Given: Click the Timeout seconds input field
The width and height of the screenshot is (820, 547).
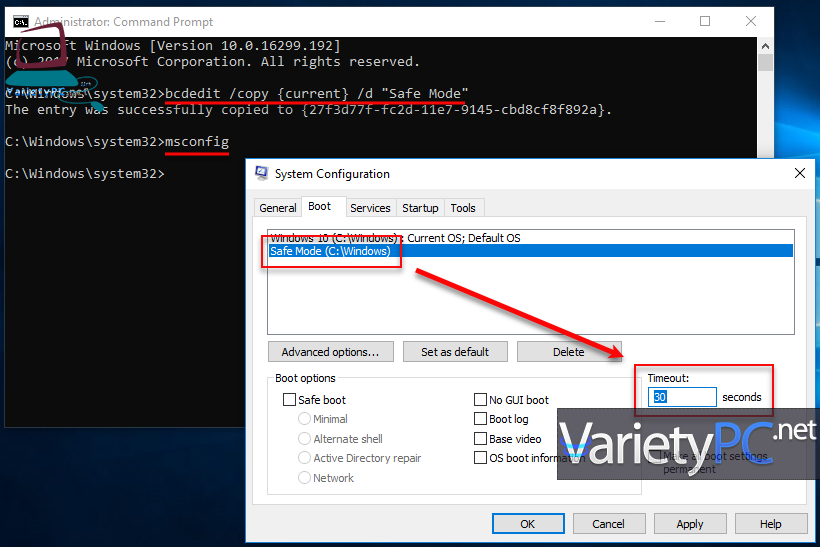Looking at the screenshot, I should [682, 397].
